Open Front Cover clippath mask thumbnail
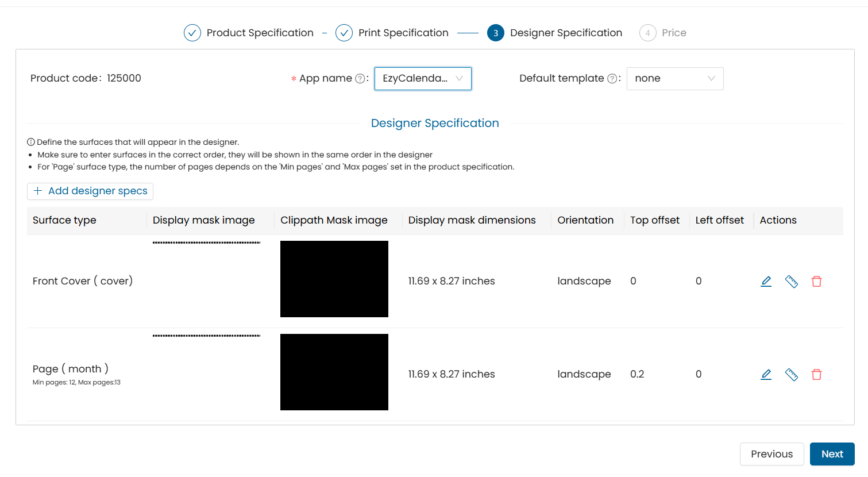 coord(334,279)
